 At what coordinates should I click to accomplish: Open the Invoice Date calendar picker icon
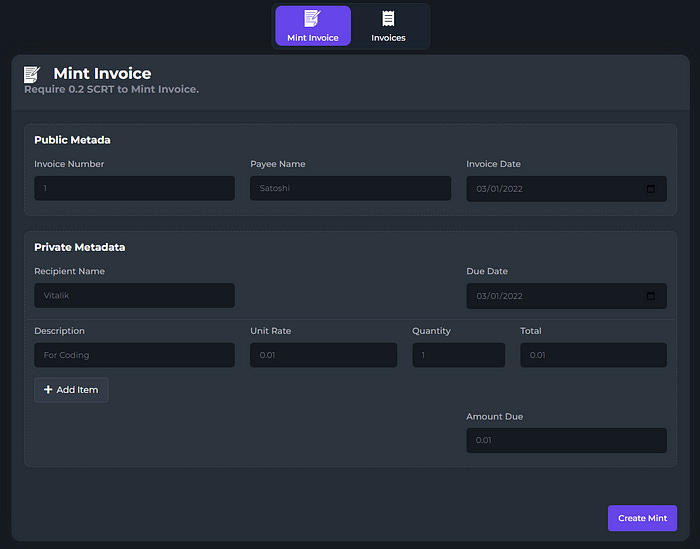coord(650,189)
